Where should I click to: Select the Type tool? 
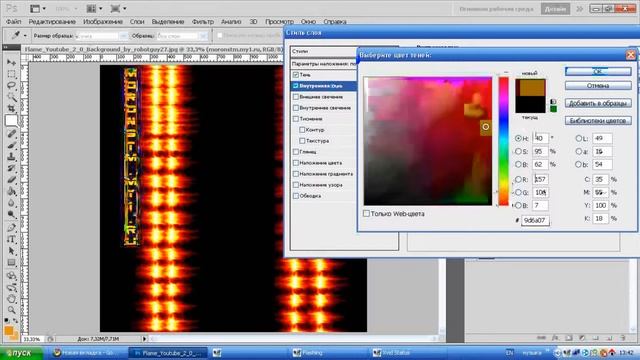(x=11, y=240)
